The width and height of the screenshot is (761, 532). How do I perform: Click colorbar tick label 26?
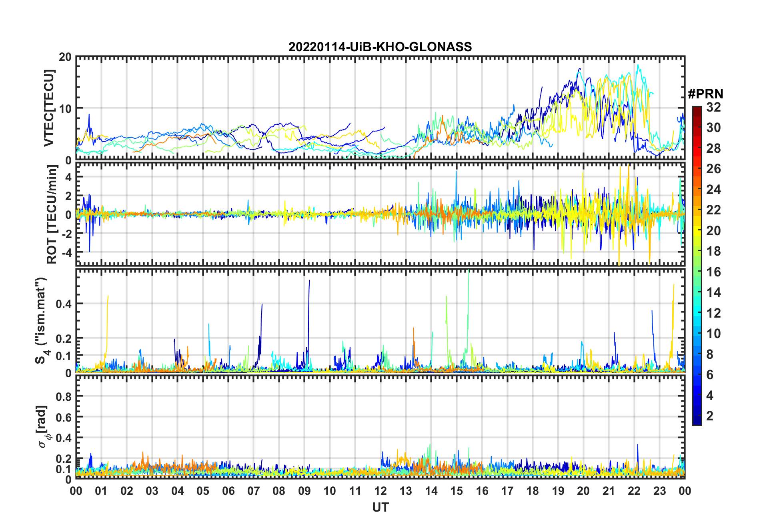point(713,169)
